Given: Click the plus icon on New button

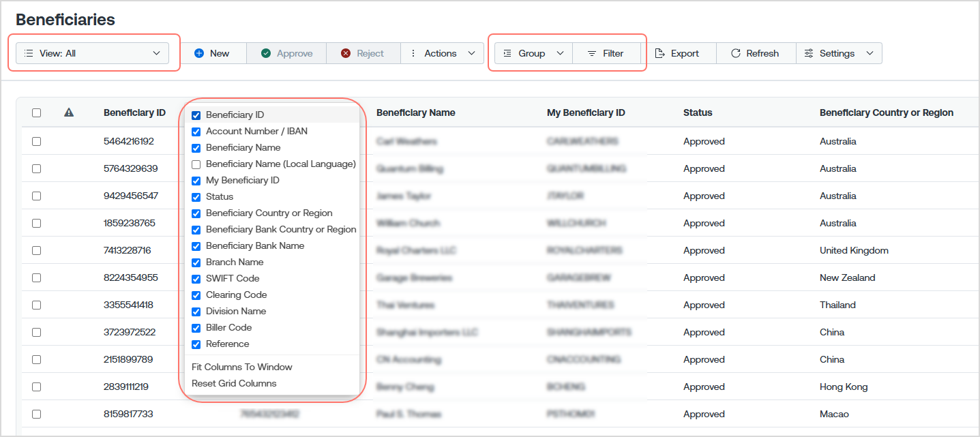Looking at the screenshot, I should point(199,53).
